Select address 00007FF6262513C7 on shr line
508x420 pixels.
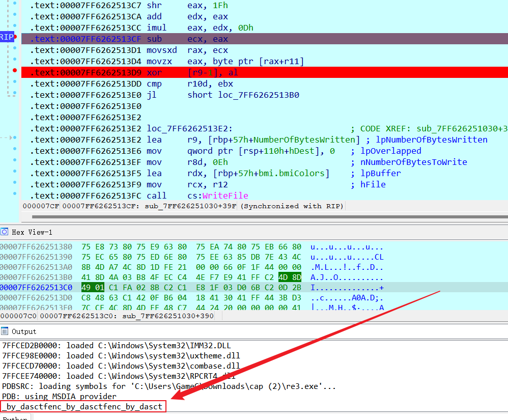[x=101, y=6]
